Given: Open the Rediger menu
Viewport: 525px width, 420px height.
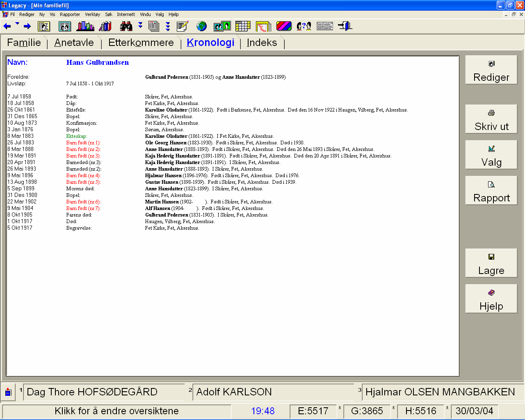Looking at the screenshot, I should point(27,14).
